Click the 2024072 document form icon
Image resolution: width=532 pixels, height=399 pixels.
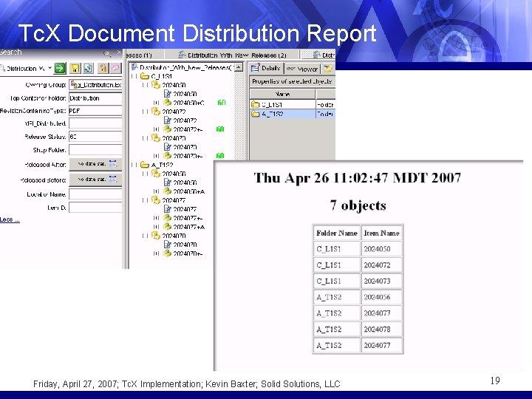click(x=167, y=120)
